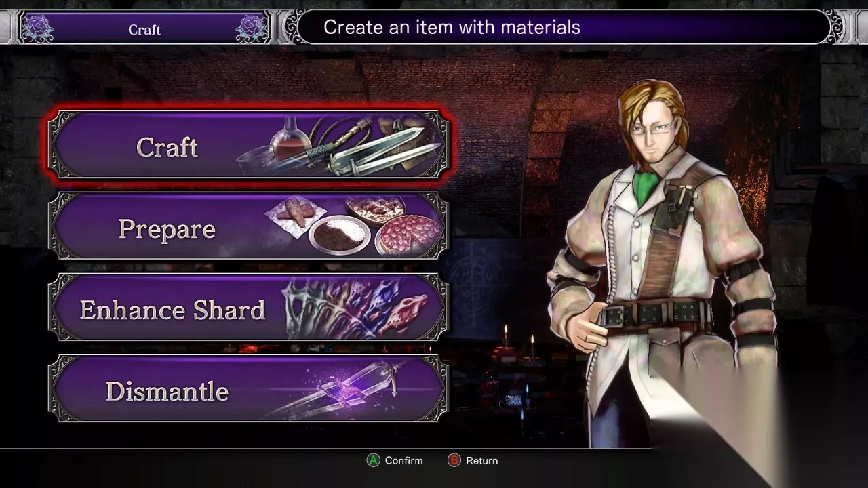The width and height of the screenshot is (868, 488).
Task: Click the Craft title header bar
Action: pos(144,28)
